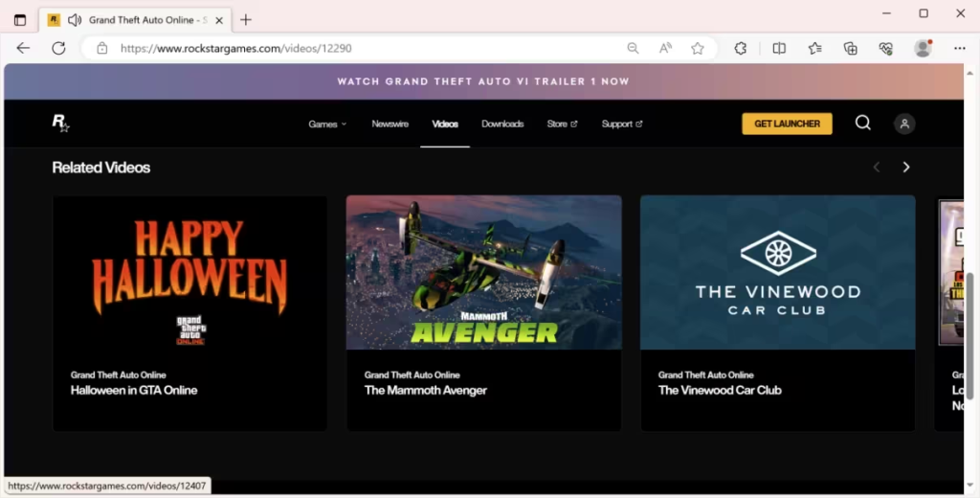The width and height of the screenshot is (980, 498).
Task: Open Read aloud in address bar
Action: pyautogui.click(x=666, y=48)
